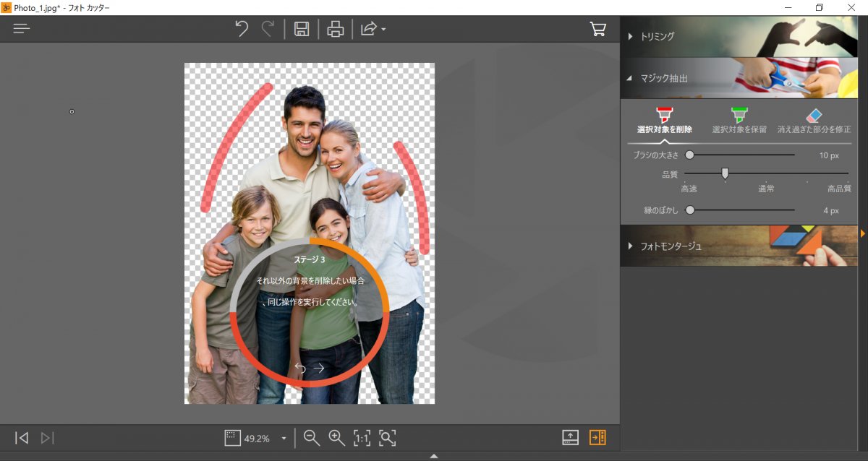Screen dimensions: 868x461
Task: Expand the トリミング section
Action: [657, 36]
